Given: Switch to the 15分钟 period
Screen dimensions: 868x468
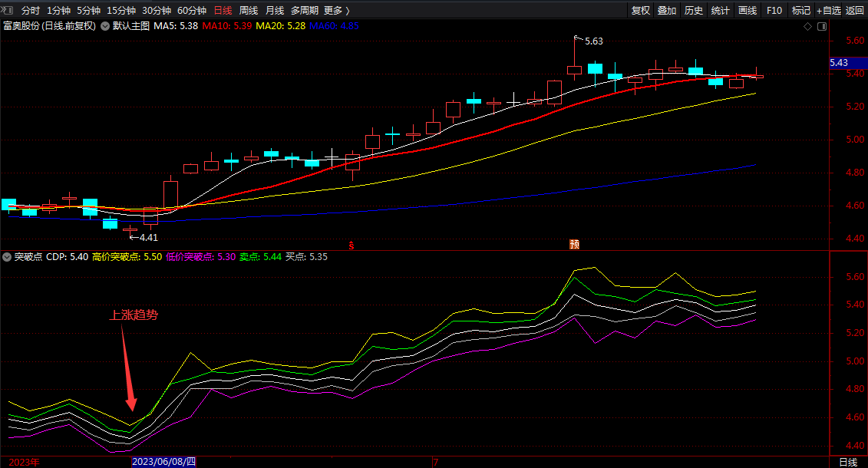Looking at the screenshot, I should [121, 11].
